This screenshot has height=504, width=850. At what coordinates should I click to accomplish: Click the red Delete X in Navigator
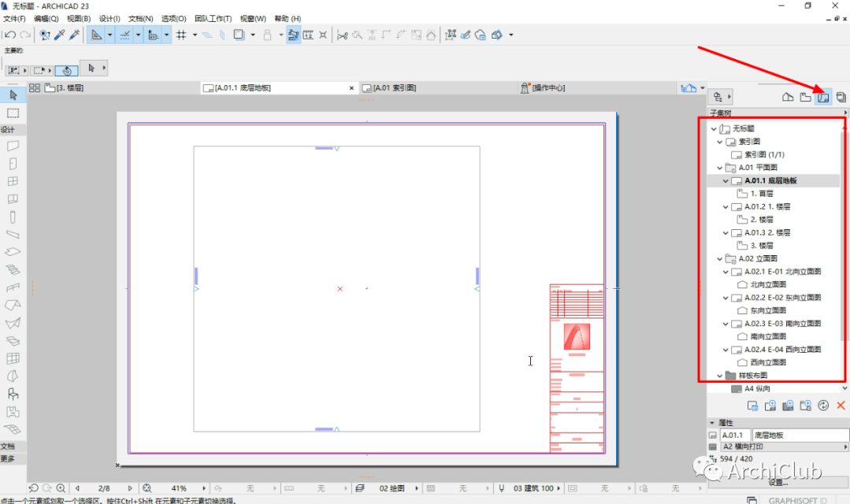point(841,406)
